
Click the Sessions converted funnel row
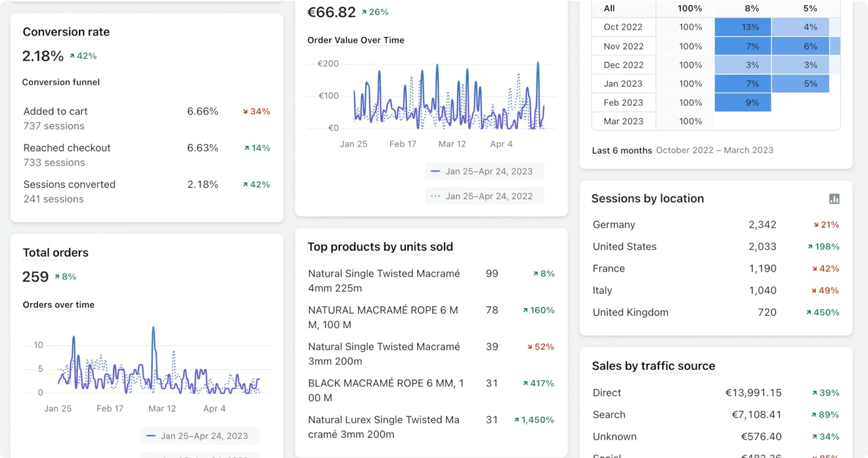pos(146,192)
